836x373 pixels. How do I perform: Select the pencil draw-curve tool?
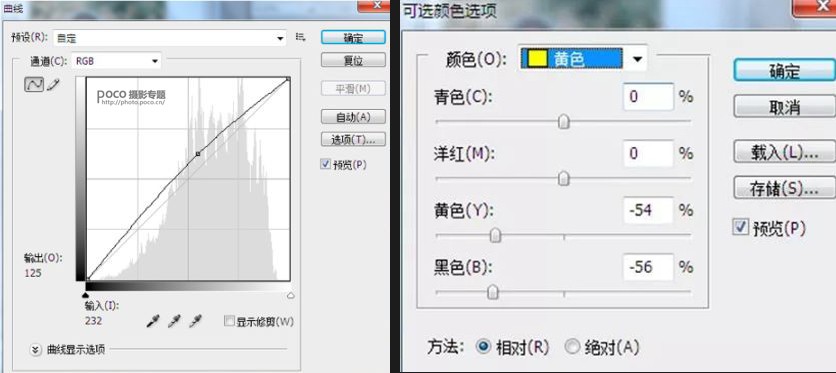53,84
